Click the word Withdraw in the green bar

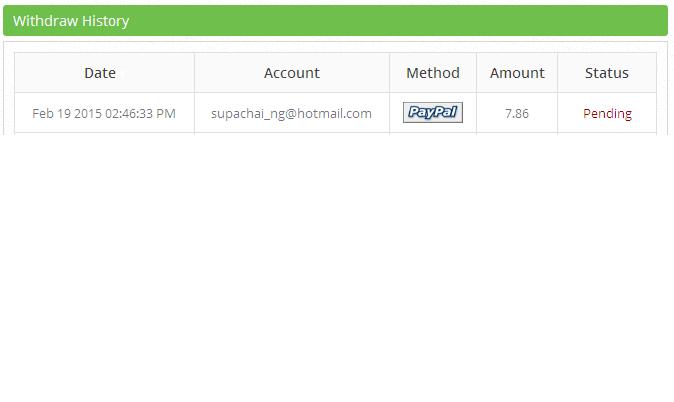pos(43,20)
